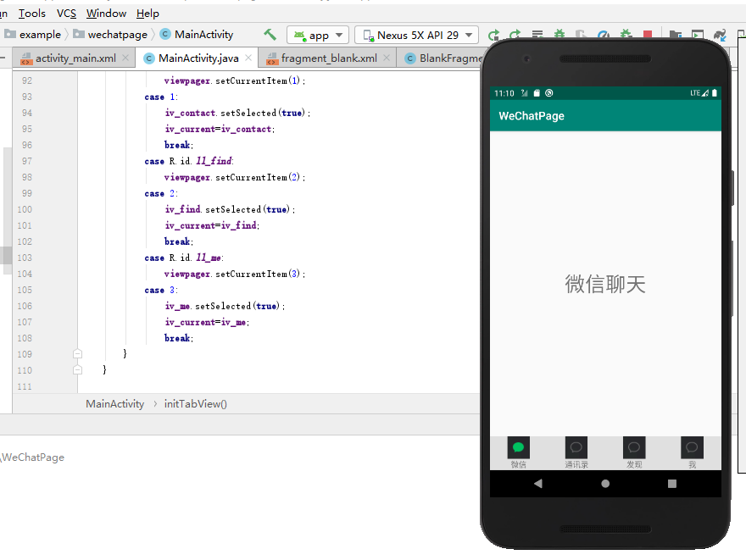Click the Apply Changes and Restart icon
Image resolution: width=746 pixels, height=560 pixels.
pyautogui.click(x=515, y=35)
